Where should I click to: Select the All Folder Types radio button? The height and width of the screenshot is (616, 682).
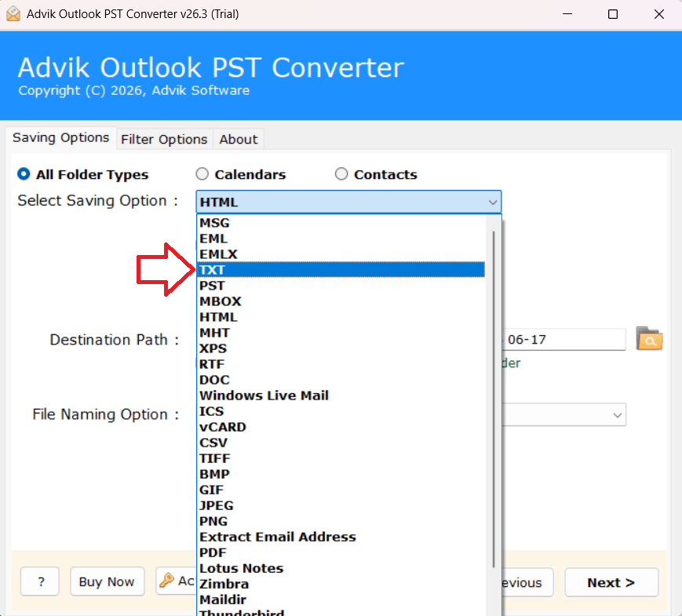[24, 174]
